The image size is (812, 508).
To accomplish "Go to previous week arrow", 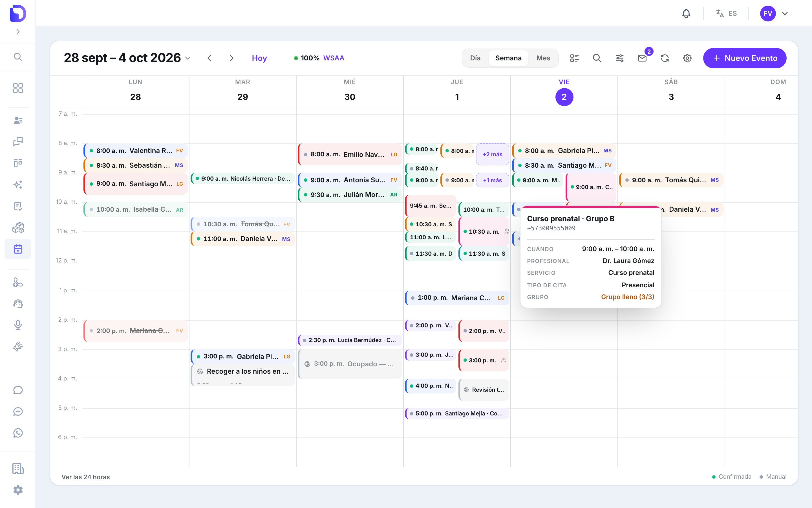I will tap(209, 58).
